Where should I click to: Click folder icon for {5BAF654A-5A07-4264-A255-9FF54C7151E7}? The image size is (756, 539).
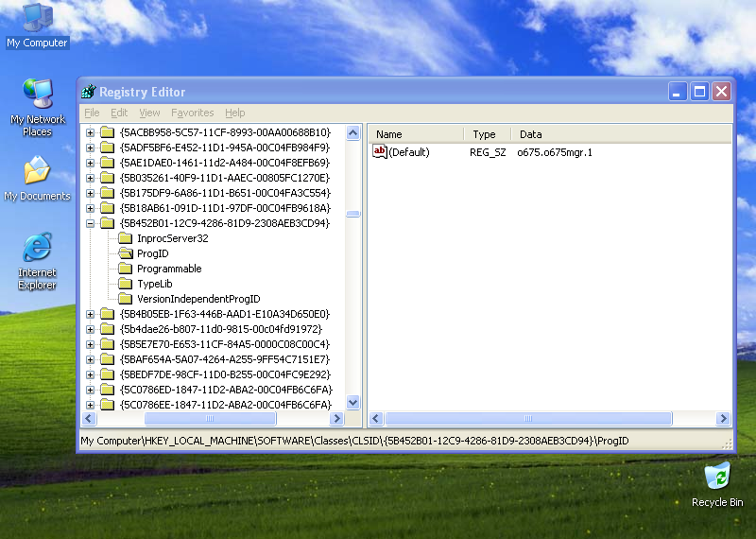(107, 359)
